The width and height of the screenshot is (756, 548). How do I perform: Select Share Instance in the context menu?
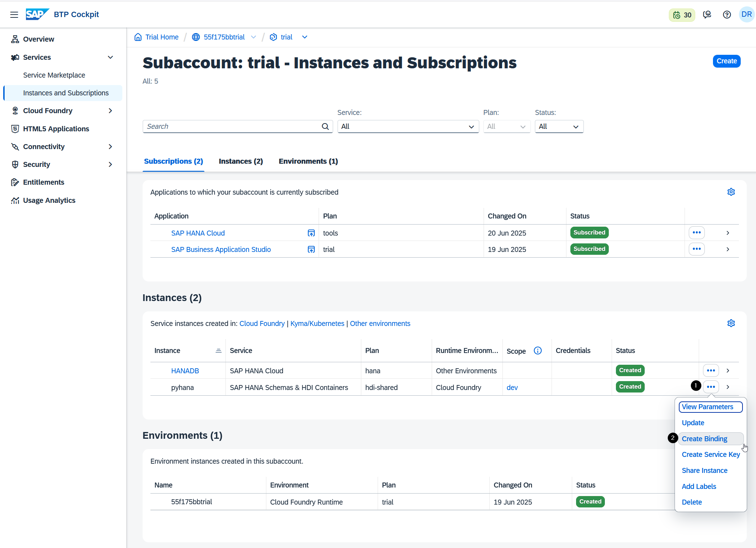click(704, 470)
